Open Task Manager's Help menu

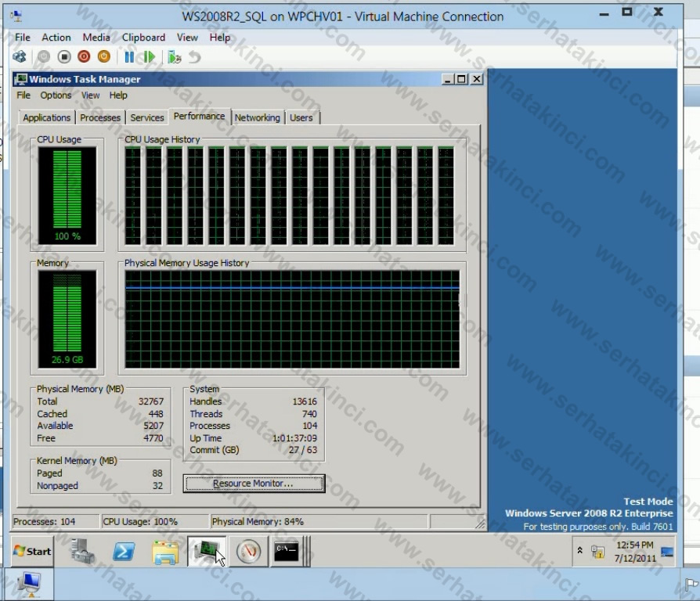click(x=118, y=95)
